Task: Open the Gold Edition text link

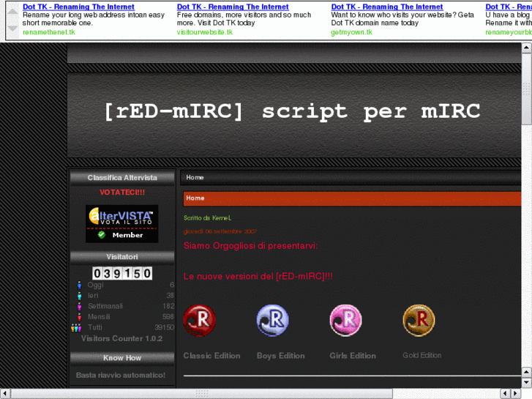Action: (x=422, y=355)
